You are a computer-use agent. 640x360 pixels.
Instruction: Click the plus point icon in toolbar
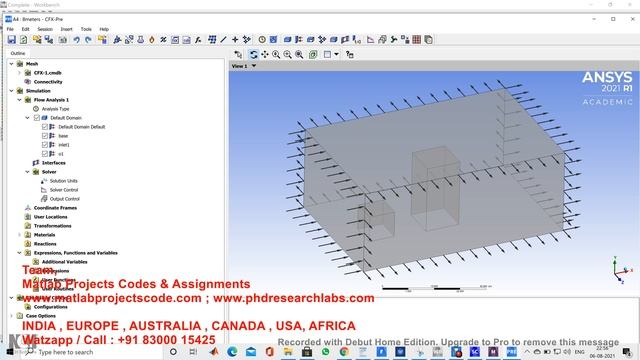pos(235,40)
